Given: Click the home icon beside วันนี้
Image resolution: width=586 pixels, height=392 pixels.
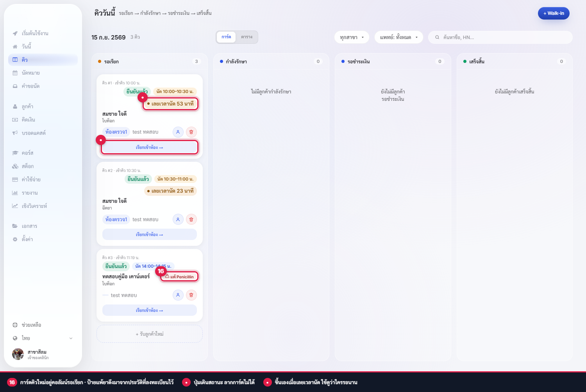Looking at the screenshot, I should [x=15, y=47].
